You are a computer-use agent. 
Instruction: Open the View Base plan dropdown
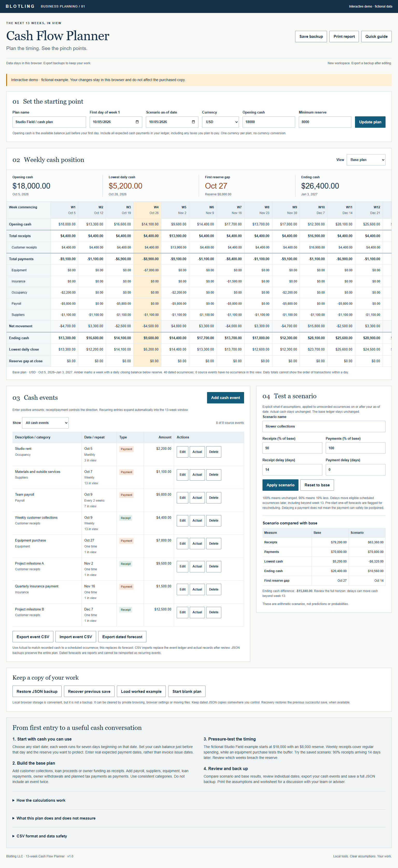(x=366, y=160)
